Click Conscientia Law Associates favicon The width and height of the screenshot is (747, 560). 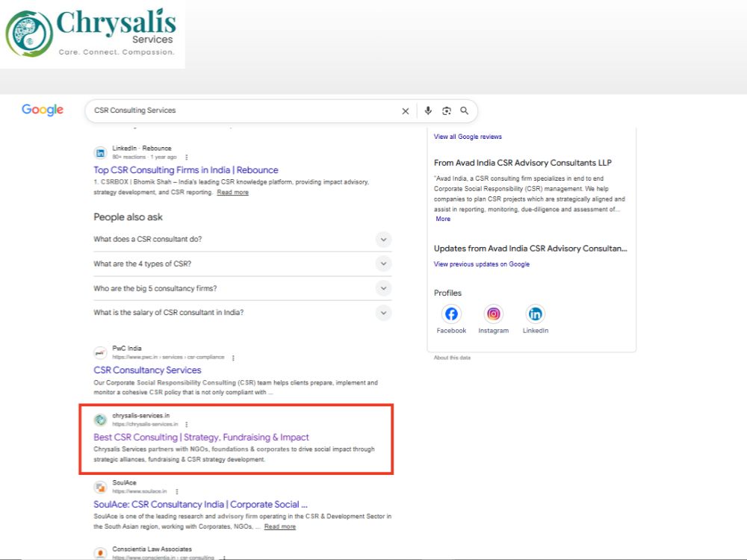(100, 553)
